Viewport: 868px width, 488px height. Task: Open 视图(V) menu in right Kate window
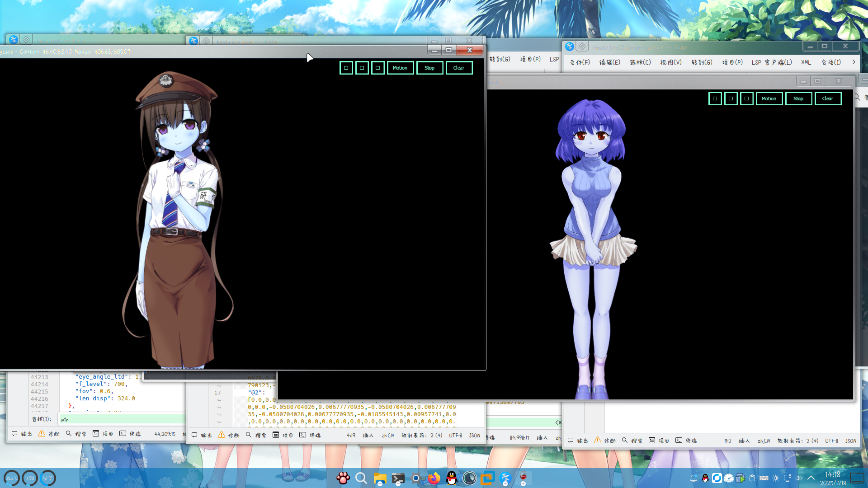tap(671, 62)
